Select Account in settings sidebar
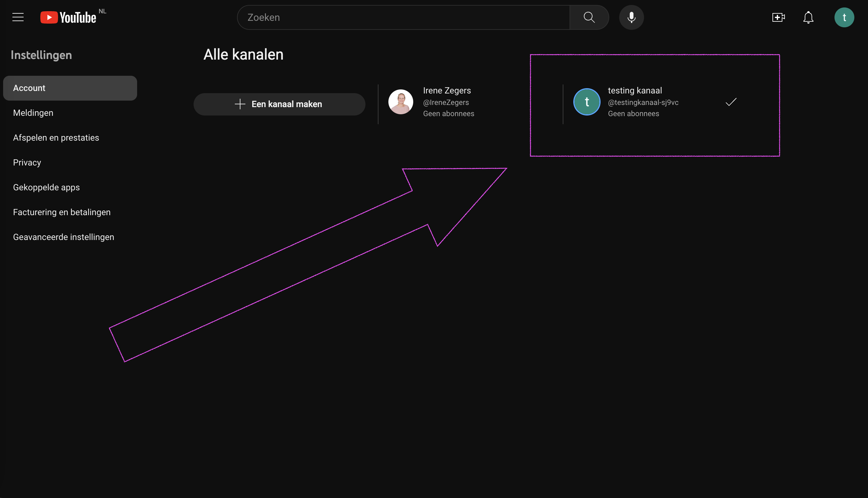The height and width of the screenshot is (498, 868). [x=70, y=88]
